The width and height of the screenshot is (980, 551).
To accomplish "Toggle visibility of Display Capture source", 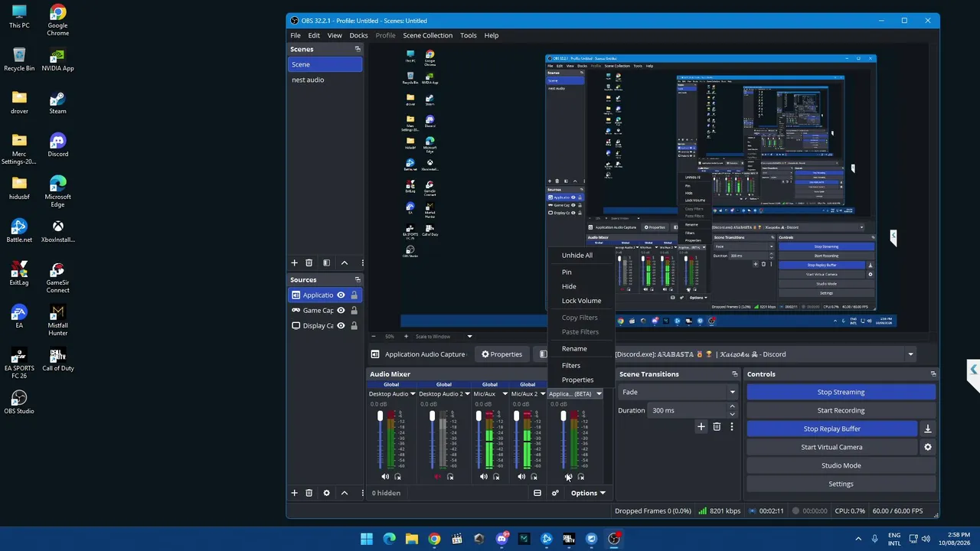I will (x=341, y=326).
